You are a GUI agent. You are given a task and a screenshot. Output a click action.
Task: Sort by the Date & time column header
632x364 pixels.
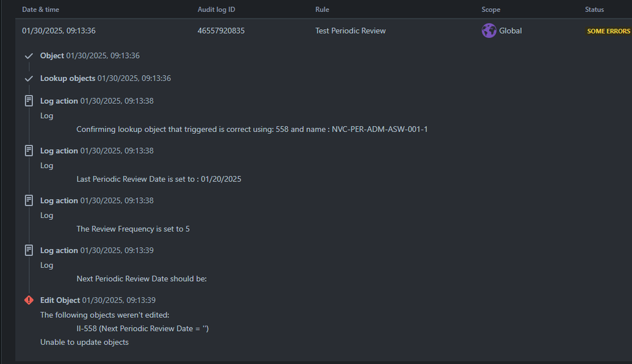pyautogui.click(x=40, y=9)
